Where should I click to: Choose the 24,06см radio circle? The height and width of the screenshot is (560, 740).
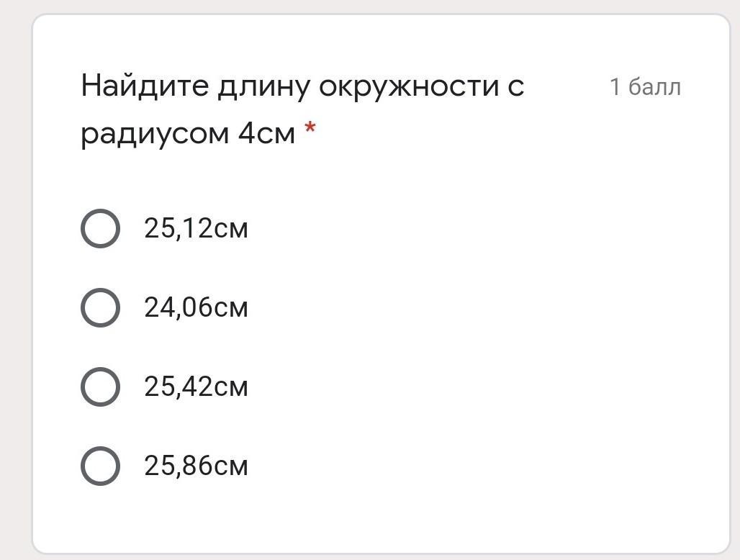click(x=100, y=307)
